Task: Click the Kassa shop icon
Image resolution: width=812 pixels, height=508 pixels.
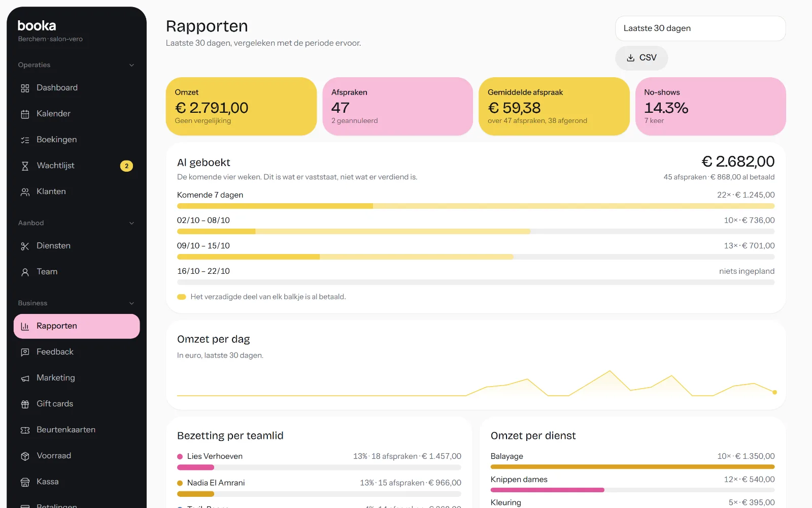Action: click(25, 482)
